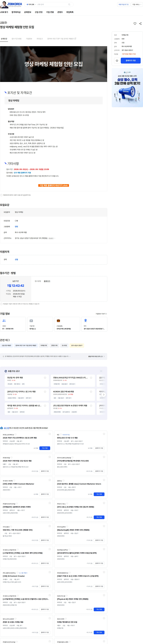The width and height of the screenshot is (143, 644).
Task: Open 당사 채용 홈페이지 지원 blue text
Action: click(x=22, y=173)
